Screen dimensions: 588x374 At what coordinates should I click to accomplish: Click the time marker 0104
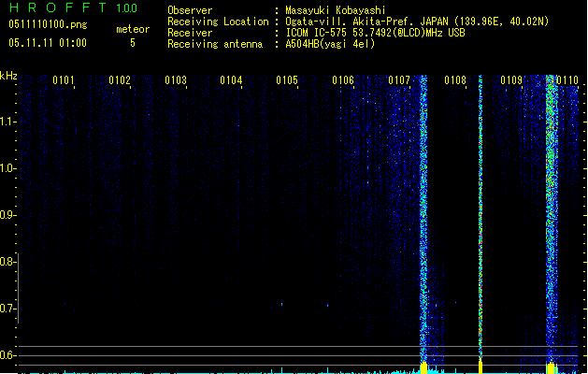tap(231, 80)
